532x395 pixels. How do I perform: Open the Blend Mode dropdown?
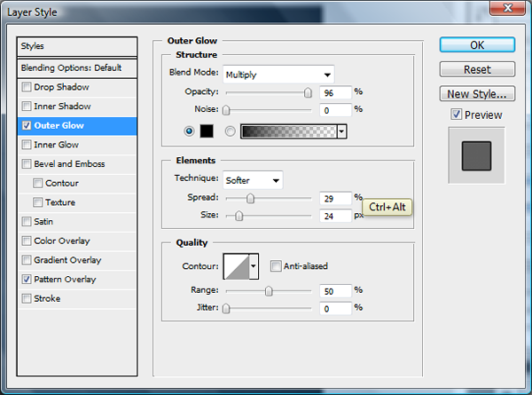tap(278, 74)
